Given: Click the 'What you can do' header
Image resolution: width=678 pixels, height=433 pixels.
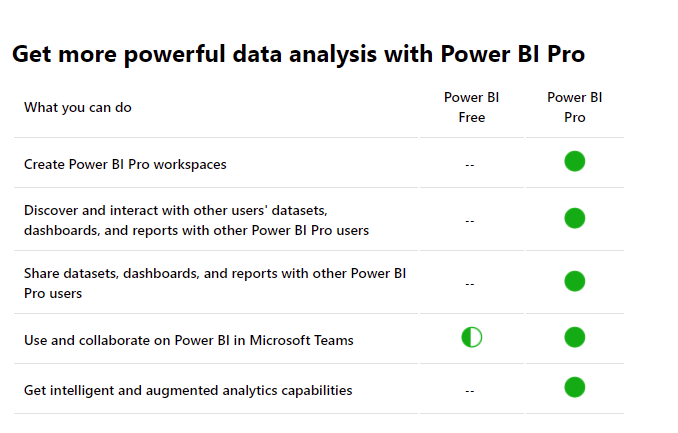Looking at the screenshot, I should pyautogui.click(x=78, y=107).
